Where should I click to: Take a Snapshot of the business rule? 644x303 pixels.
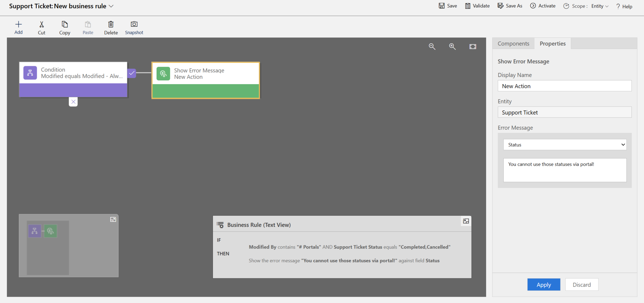coord(134,27)
